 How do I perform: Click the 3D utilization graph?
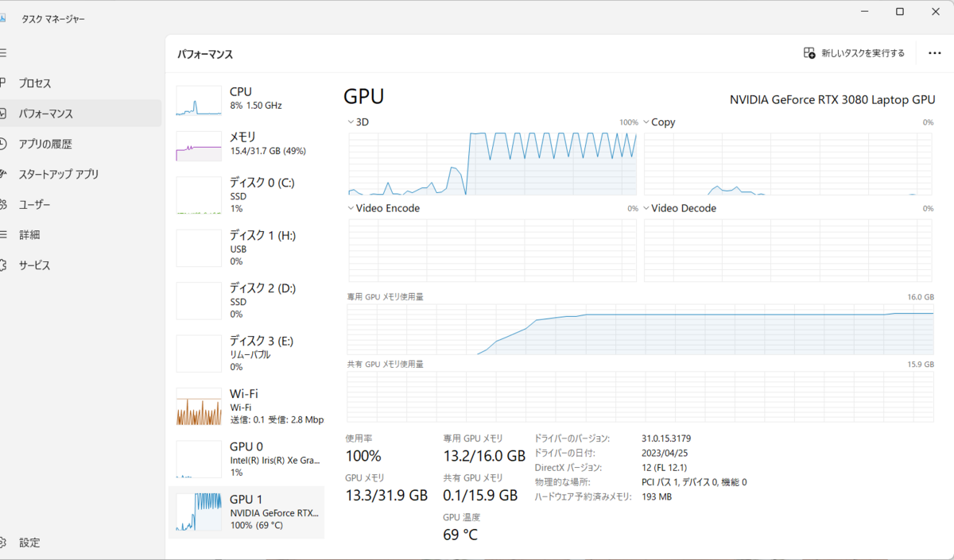493,164
